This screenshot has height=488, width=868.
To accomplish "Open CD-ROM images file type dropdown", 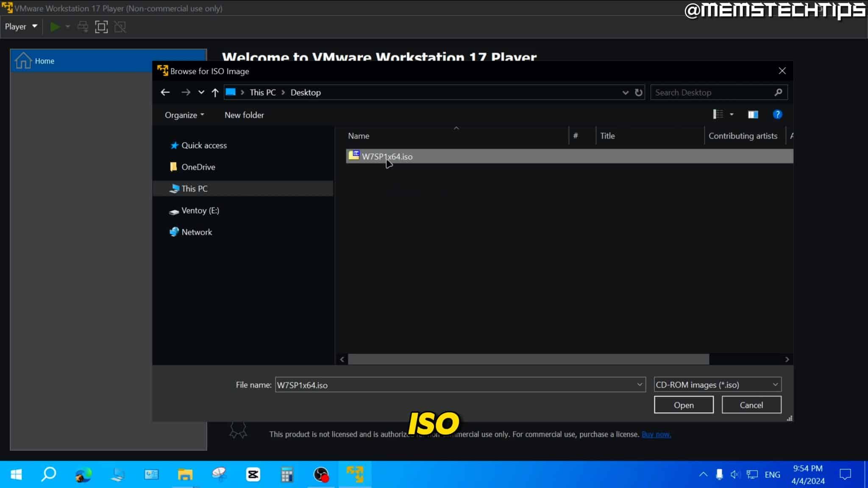I will pyautogui.click(x=717, y=385).
